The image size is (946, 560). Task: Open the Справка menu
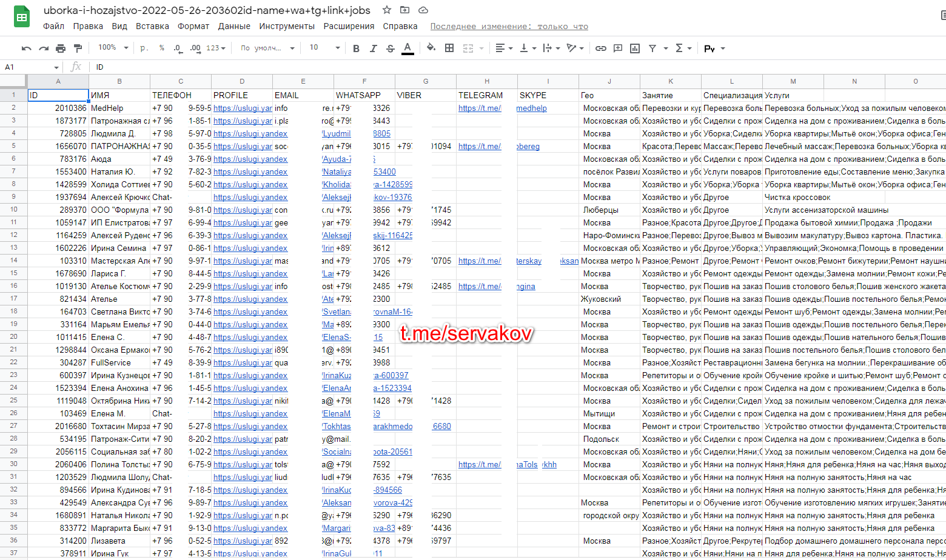click(x=400, y=26)
